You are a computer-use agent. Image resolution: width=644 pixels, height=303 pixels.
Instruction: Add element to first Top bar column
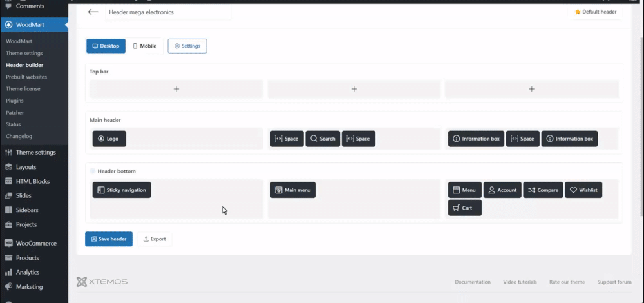coord(176,89)
